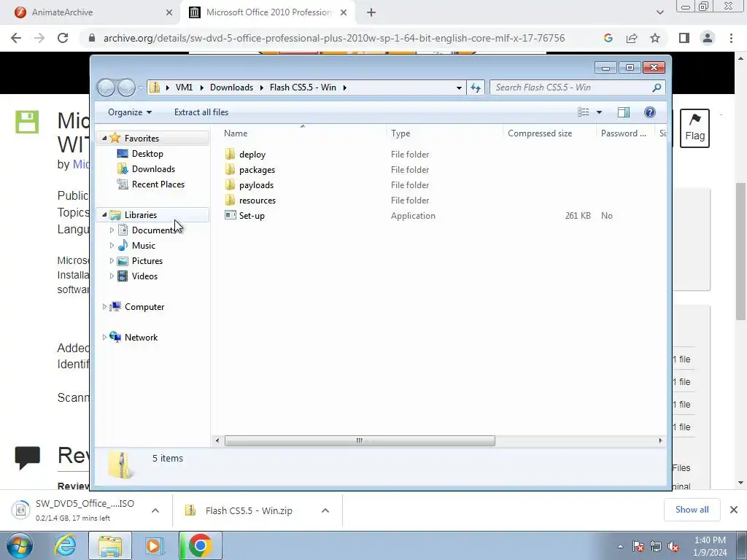Open a new Chrome tab
The height and width of the screenshot is (560, 747).
[x=371, y=12]
